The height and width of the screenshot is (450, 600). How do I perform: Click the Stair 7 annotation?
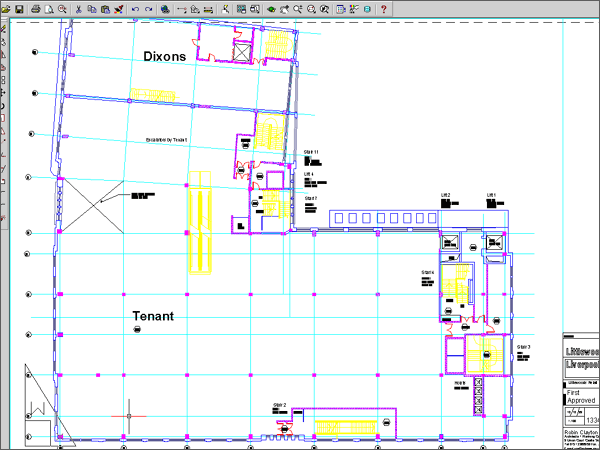point(311,199)
